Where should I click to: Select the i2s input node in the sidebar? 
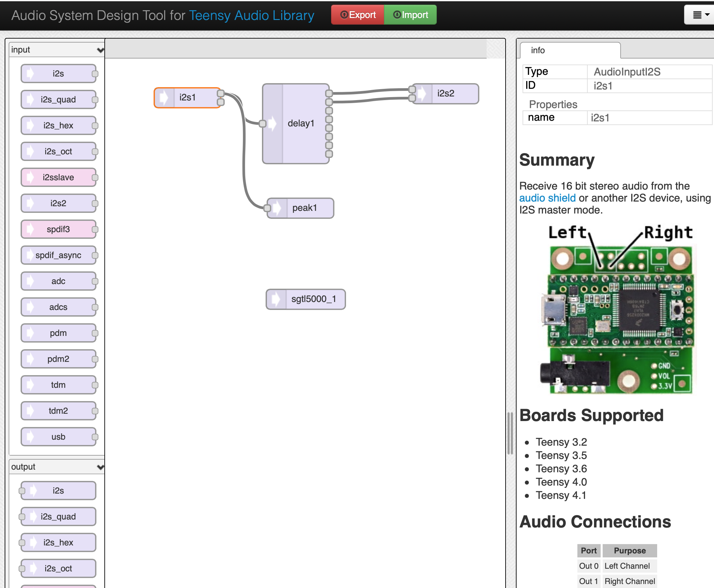pos(59,73)
